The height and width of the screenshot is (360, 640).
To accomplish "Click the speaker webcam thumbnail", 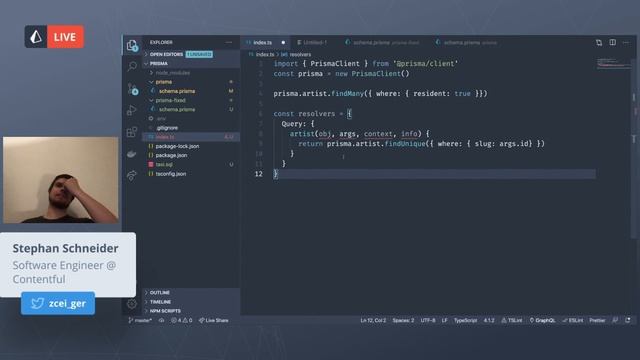I will (x=61, y=180).
